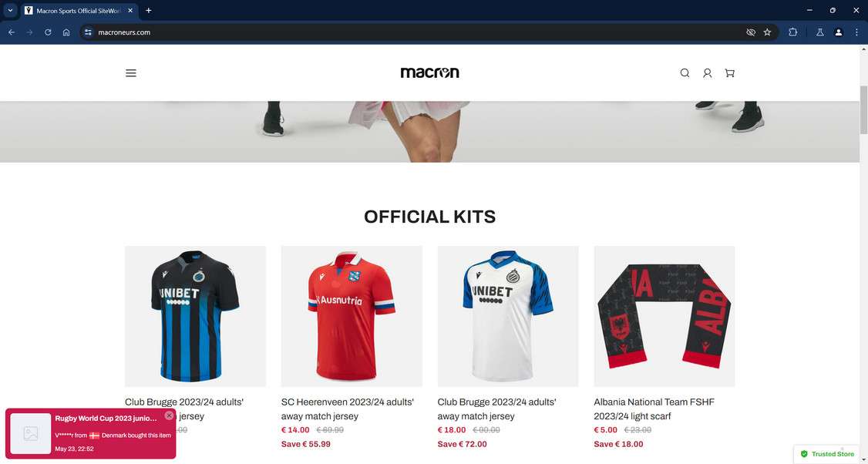Open the user account icon
Screen dimensions: 868x464
pyautogui.click(x=708, y=73)
